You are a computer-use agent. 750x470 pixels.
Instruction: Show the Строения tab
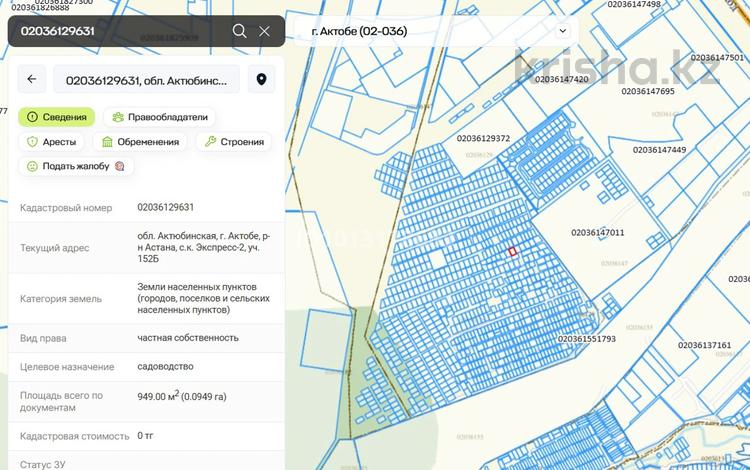pyautogui.click(x=234, y=142)
